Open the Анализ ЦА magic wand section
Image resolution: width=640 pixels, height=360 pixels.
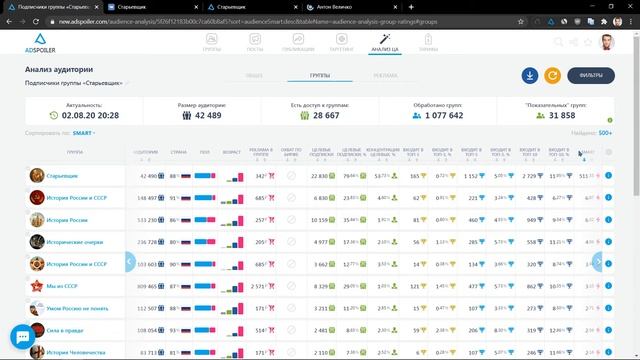point(384,42)
